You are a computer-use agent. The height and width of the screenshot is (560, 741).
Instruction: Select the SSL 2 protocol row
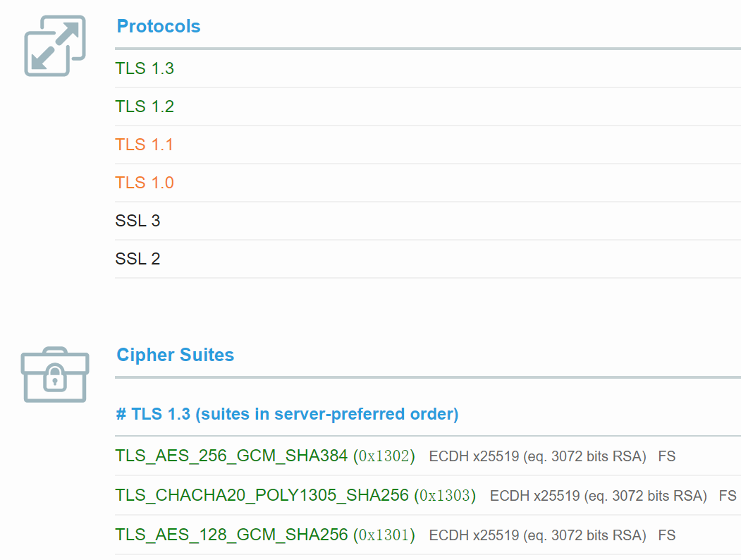pos(137,260)
